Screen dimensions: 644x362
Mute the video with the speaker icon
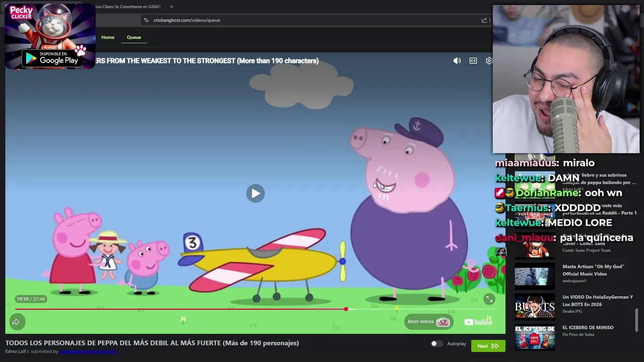tap(457, 60)
